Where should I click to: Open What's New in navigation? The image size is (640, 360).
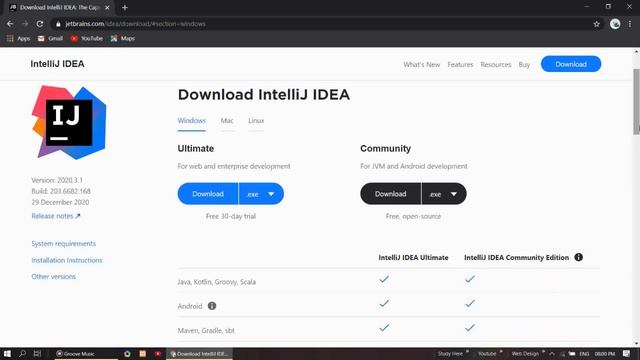click(422, 64)
